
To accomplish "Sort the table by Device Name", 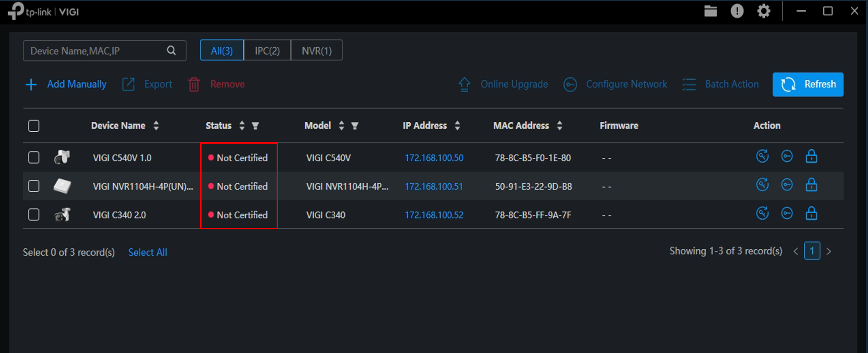I will 156,126.
